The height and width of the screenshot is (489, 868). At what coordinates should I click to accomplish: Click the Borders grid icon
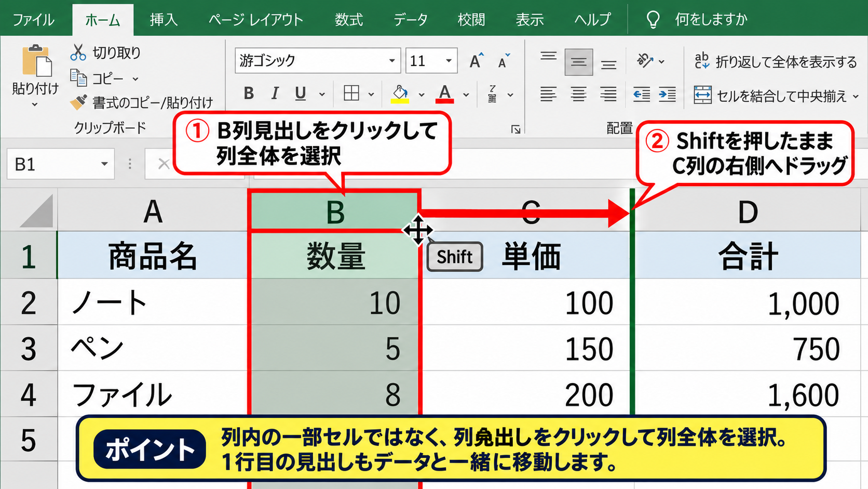pos(351,94)
